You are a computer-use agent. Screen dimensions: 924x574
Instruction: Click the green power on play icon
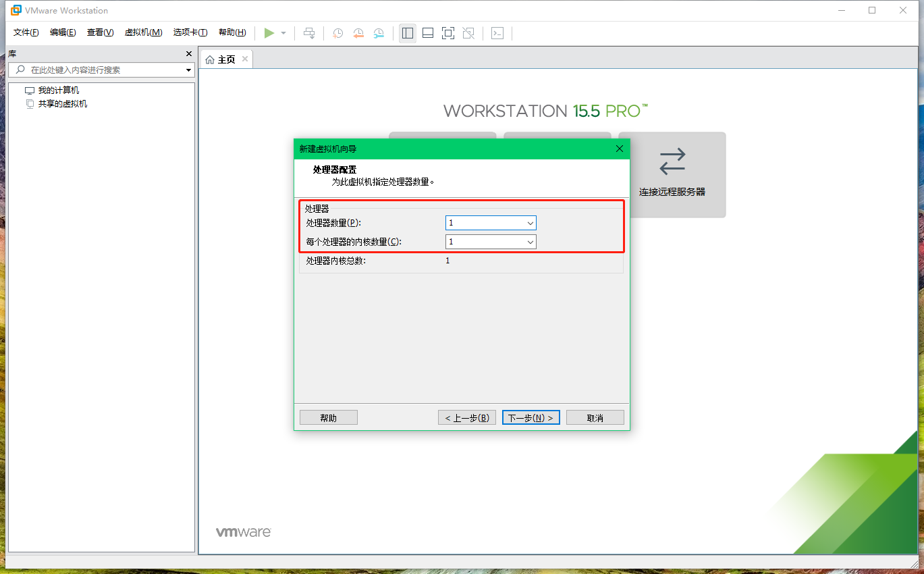[269, 33]
